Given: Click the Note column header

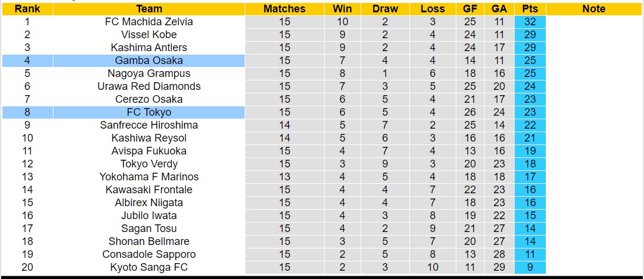Looking at the screenshot, I should [593, 9].
